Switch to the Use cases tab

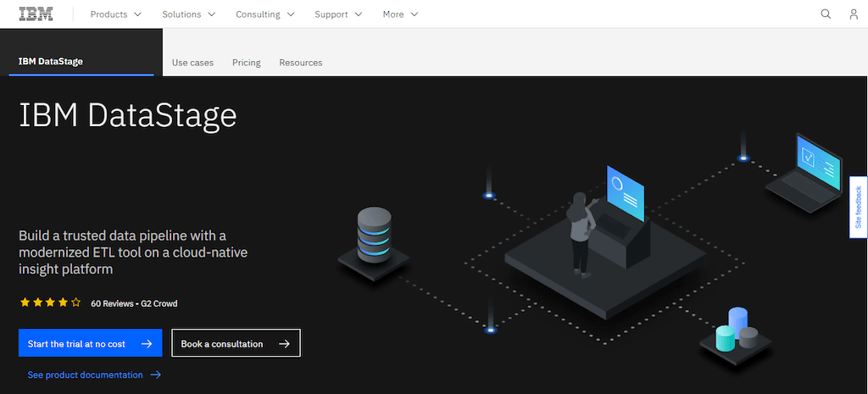192,63
